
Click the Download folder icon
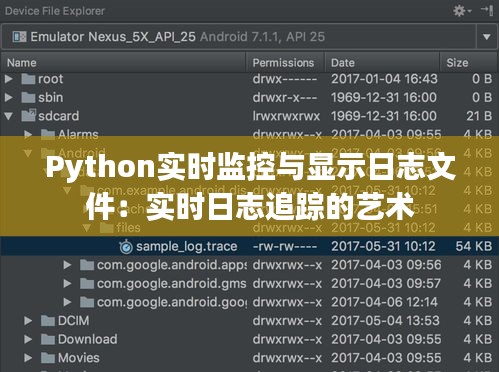point(48,339)
